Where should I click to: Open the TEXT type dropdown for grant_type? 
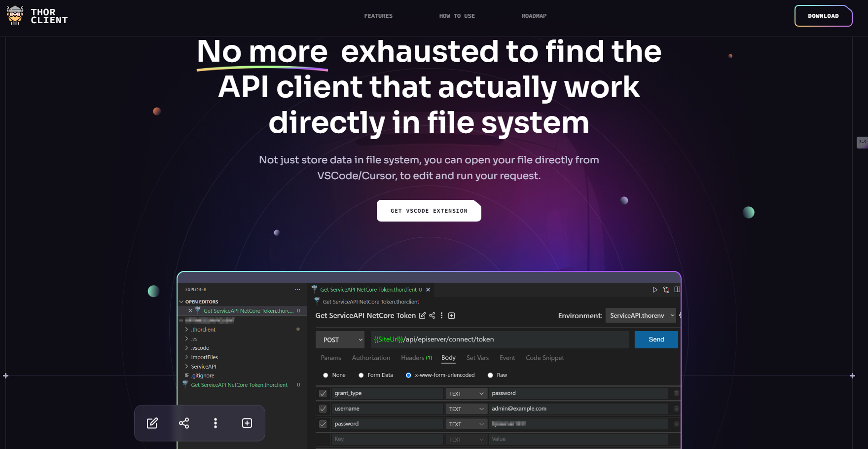tap(467, 394)
